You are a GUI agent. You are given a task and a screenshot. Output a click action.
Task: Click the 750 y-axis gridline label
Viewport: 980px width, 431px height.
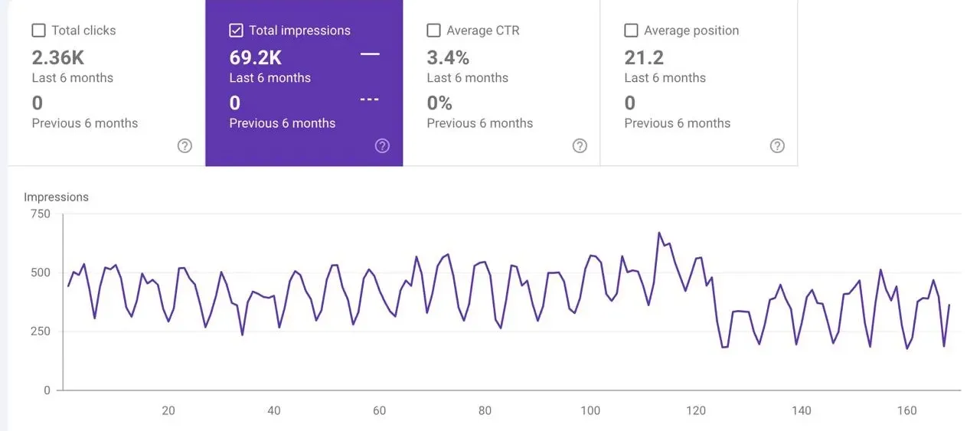pyautogui.click(x=41, y=214)
